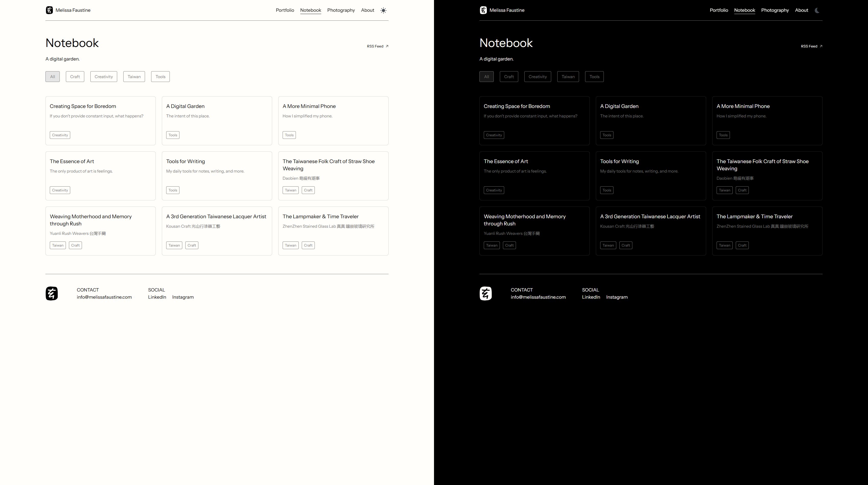Select the Taiwan filter in dark panel
The width and height of the screenshot is (868, 485).
pos(568,77)
